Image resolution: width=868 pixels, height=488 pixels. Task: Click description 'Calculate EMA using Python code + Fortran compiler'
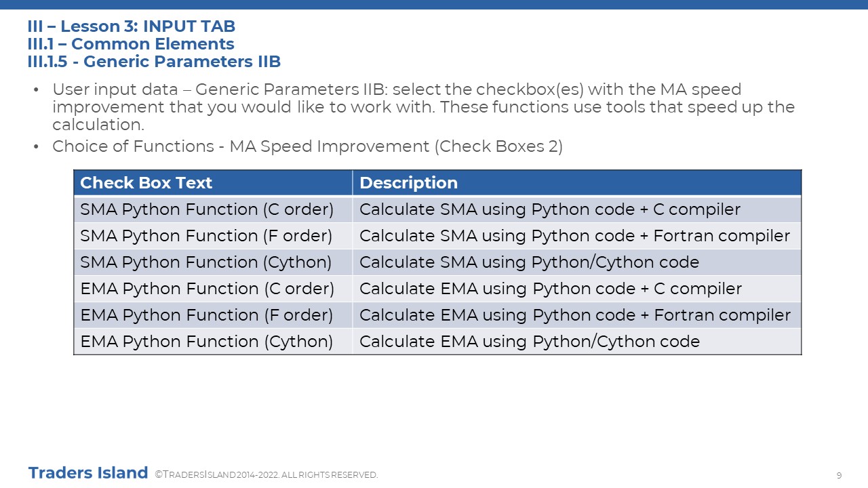575,315
